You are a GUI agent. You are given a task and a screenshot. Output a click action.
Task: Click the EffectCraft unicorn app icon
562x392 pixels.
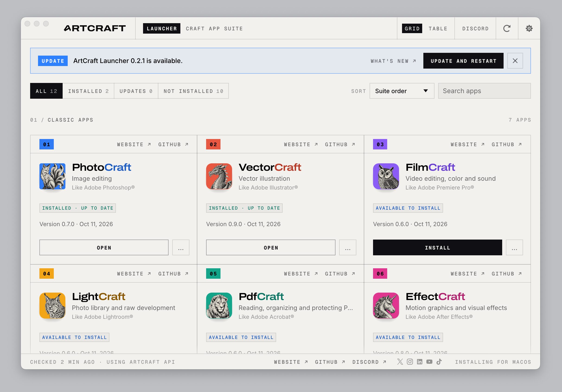click(x=386, y=305)
